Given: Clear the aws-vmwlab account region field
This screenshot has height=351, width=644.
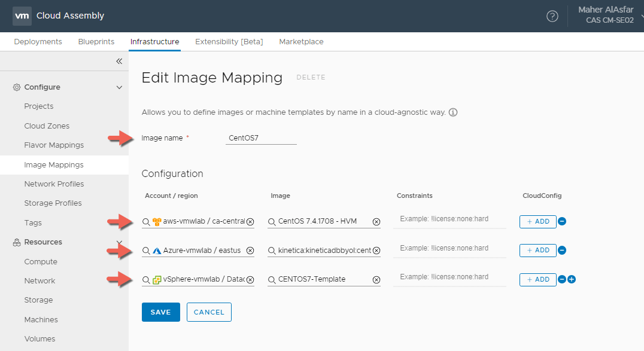Looking at the screenshot, I should (x=250, y=222).
